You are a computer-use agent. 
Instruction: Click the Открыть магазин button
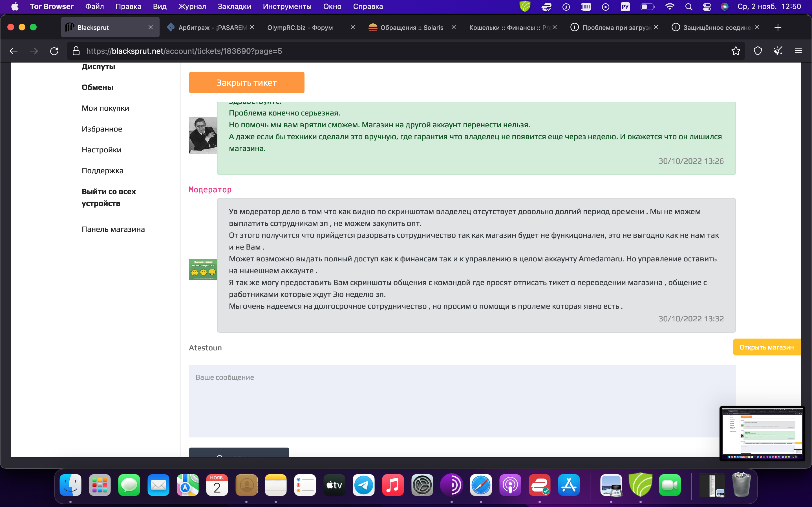pyautogui.click(x=766, y=347)
